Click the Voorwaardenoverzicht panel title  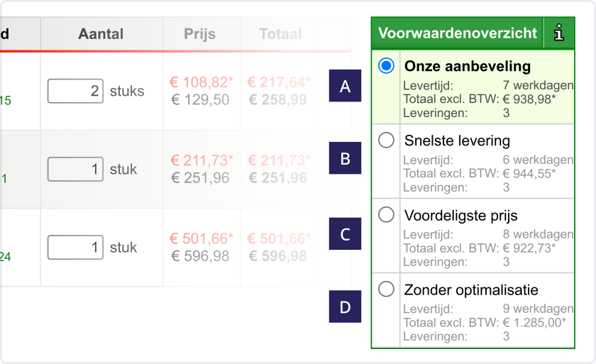[457, 33]
